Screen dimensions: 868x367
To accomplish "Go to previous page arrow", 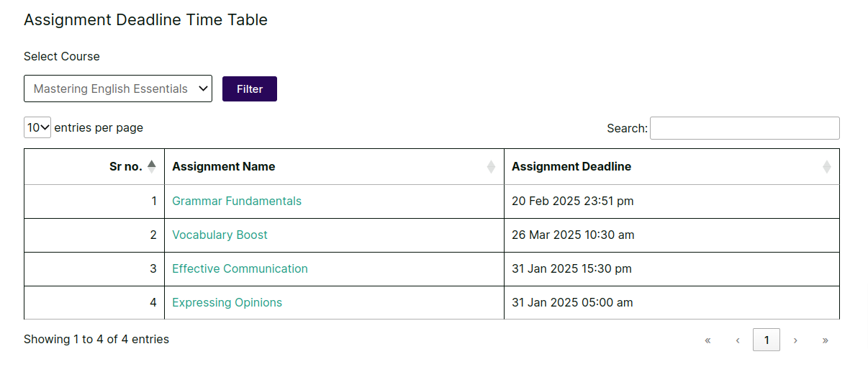I will (x=737, y=340).
